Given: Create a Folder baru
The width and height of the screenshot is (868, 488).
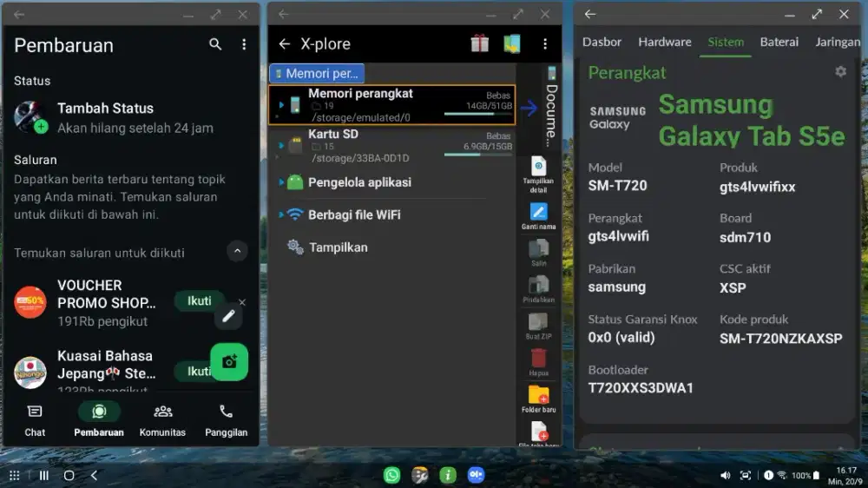Looking at the screenshot, I should point(539,399).
